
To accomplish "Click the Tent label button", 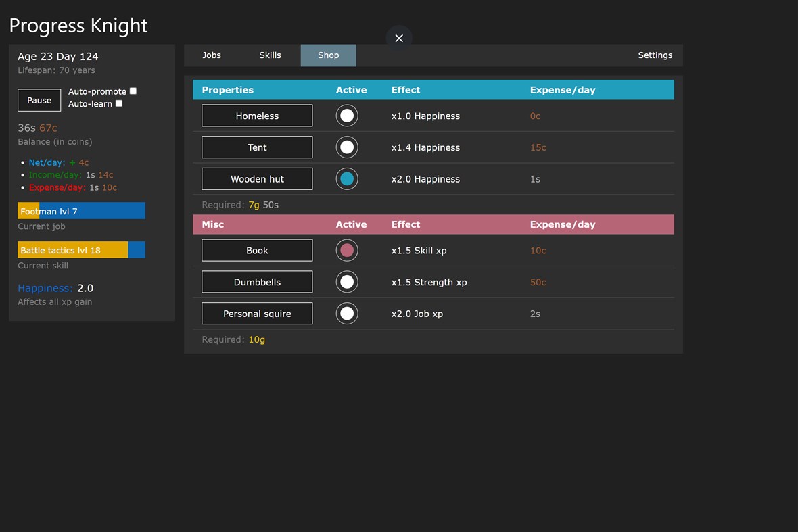I will point(256,147).
